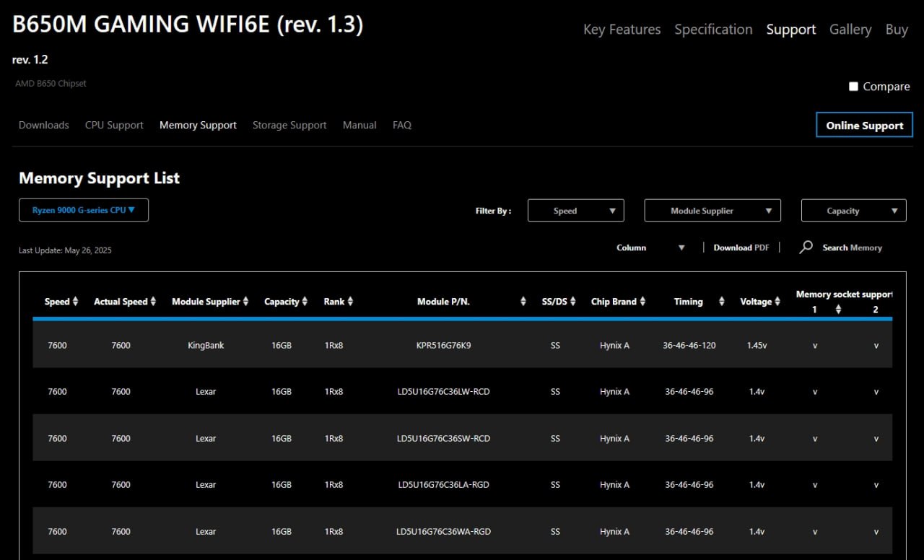Image resolution: width=924 pixels, height=560 pixels.
Task: Click module number KPR516G76K9
Action: tap(443, 345)
